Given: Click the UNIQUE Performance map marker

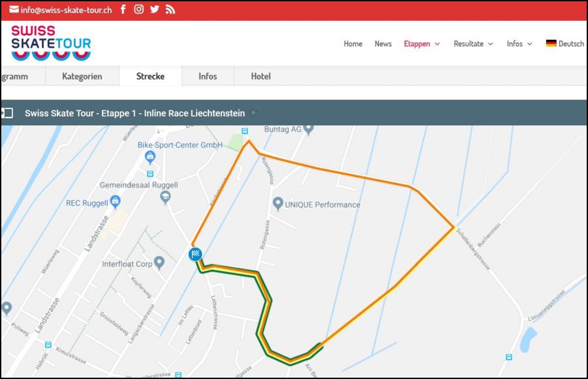Looking at the screenshot, I should [278, 204].
